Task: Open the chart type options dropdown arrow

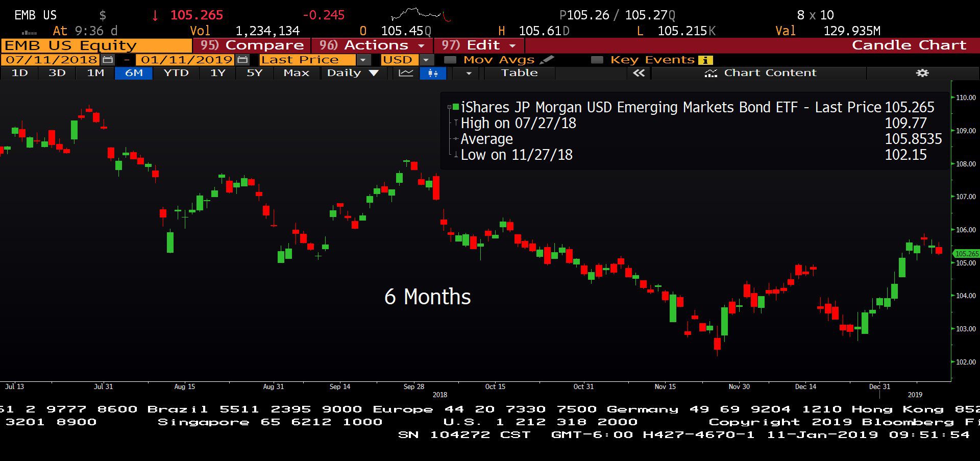Action: (x=469, y=73)
